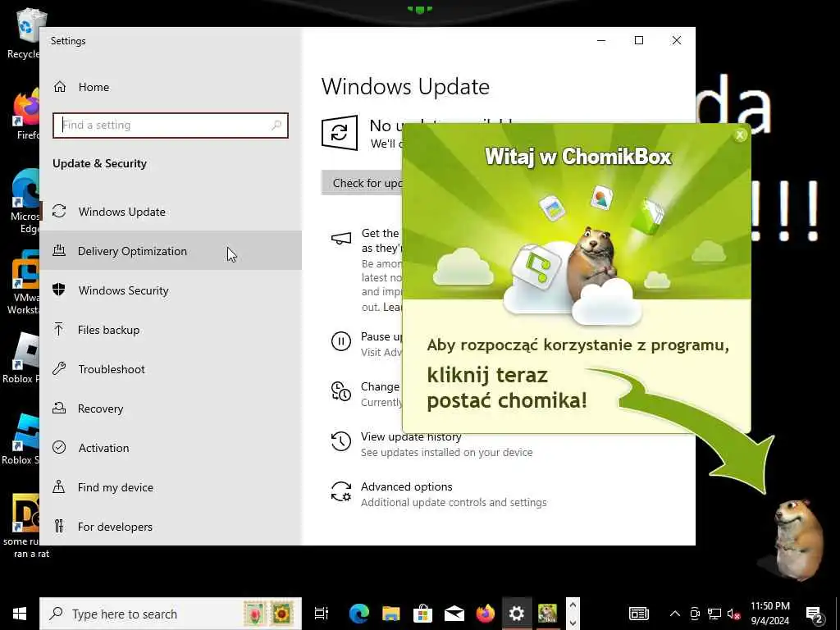840x630 pixels.
Task: Open Activation settings
Action: (171, 448)
